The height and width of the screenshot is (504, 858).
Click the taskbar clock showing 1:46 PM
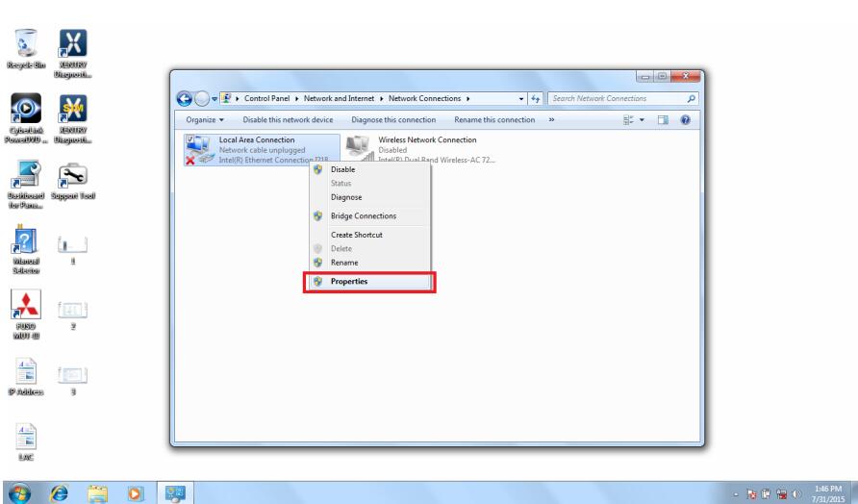[828, 493]
